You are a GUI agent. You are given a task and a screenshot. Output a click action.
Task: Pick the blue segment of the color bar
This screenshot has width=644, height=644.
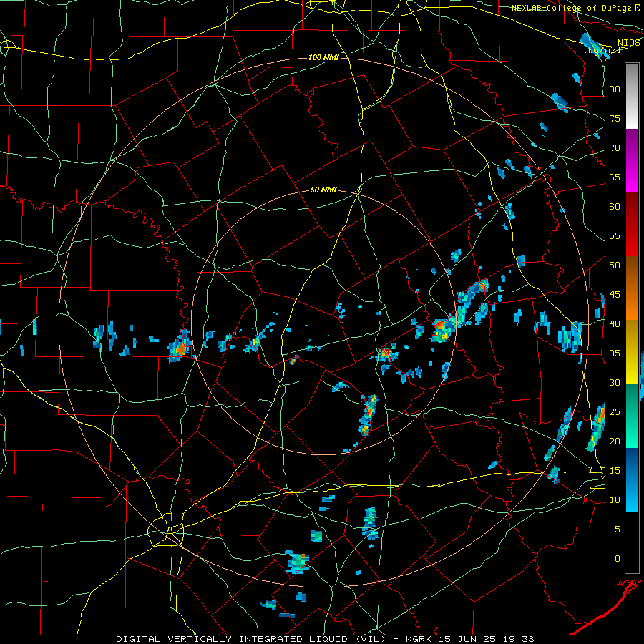pos(632,479)
